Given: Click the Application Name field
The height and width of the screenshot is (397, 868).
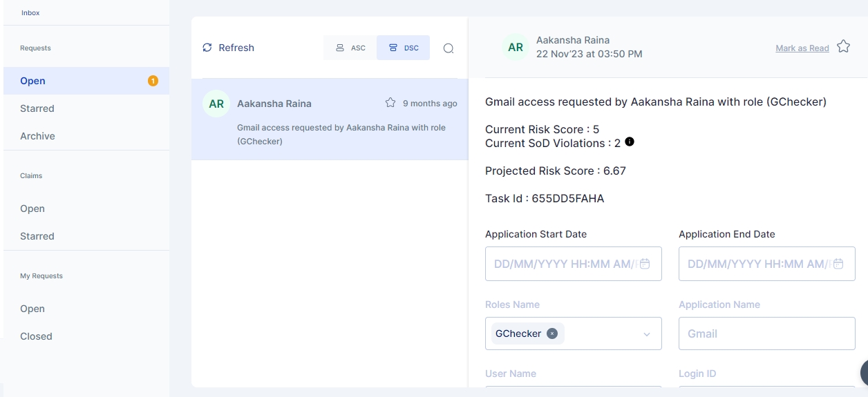Looking at the screenshot, I should coord(766,333).
